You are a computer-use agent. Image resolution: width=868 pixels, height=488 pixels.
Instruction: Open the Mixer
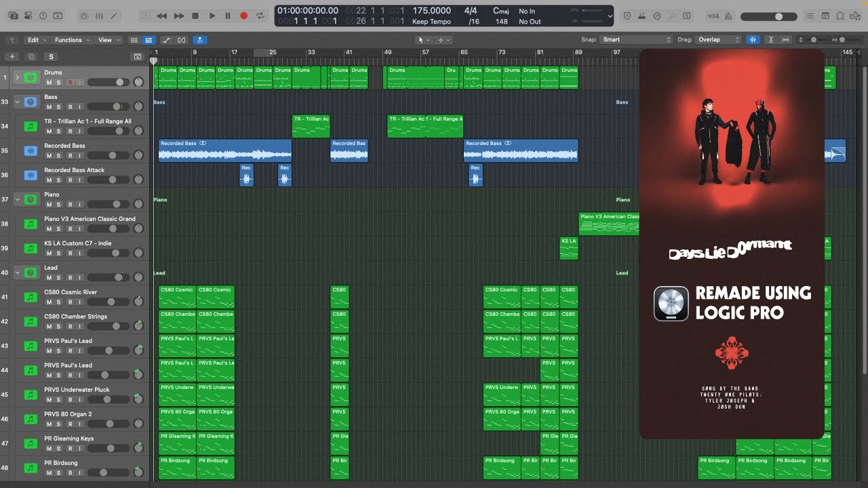click(99, 16)
